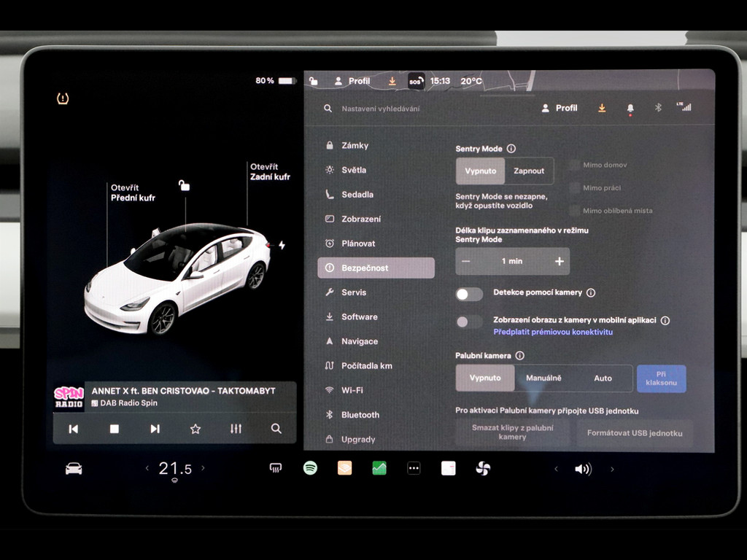Viewport: 747px width, 560px height.
Task: Show info for Detekce pomocí kamery
Action: click(591, 293)
